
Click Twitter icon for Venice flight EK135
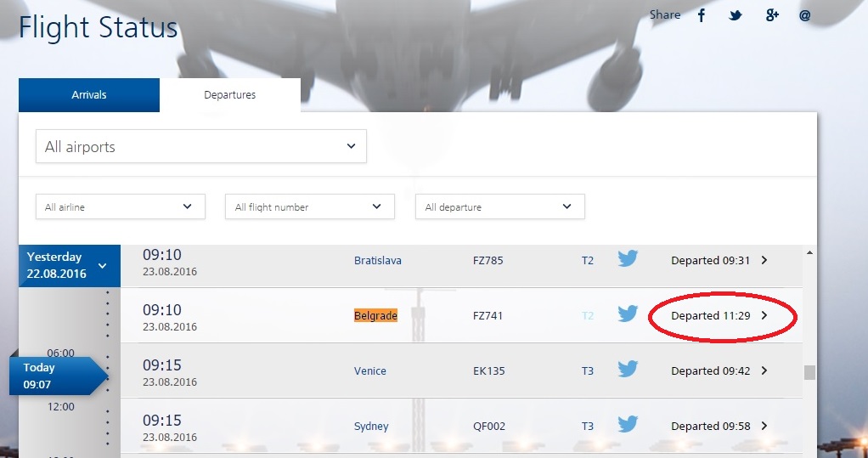628,370
